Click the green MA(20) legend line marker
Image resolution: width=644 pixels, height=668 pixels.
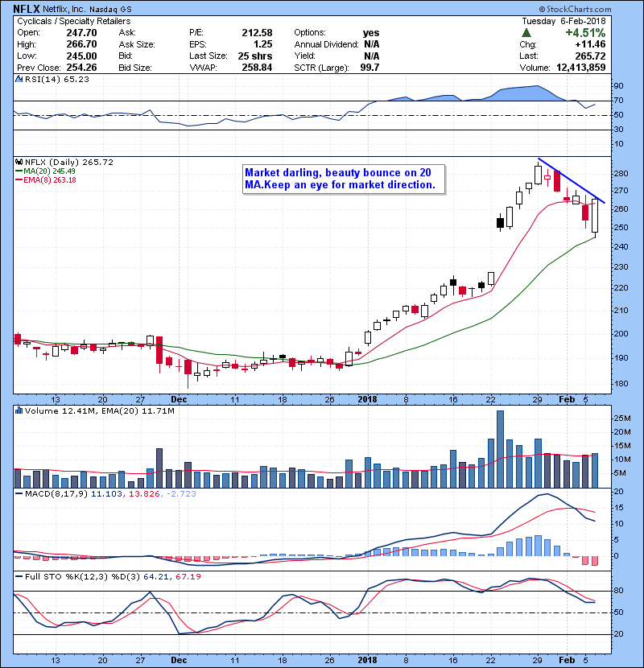click(x=19, y=171)
